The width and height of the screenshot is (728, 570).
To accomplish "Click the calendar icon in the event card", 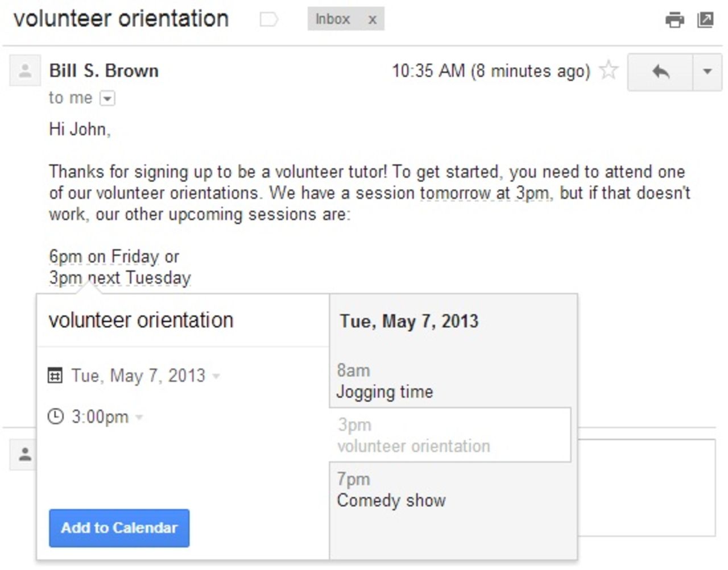I will click(56, 375).
